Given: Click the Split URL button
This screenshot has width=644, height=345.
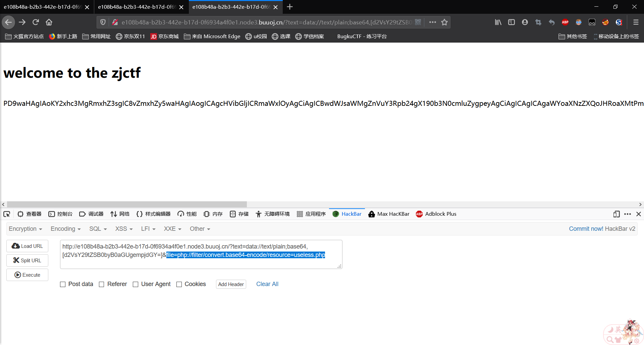Looking at the screenshot, I should click(27, 260).
